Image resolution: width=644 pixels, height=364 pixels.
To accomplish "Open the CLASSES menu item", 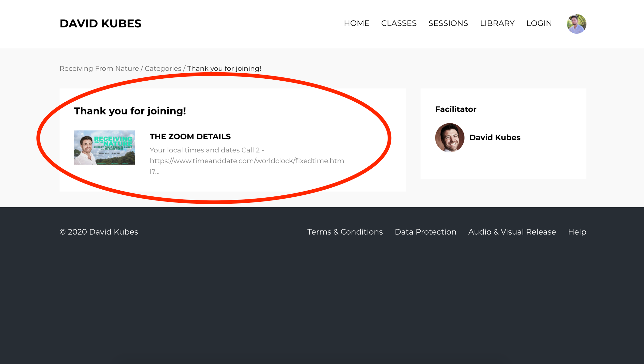I will pyautogui.click(x=399, y=23).
